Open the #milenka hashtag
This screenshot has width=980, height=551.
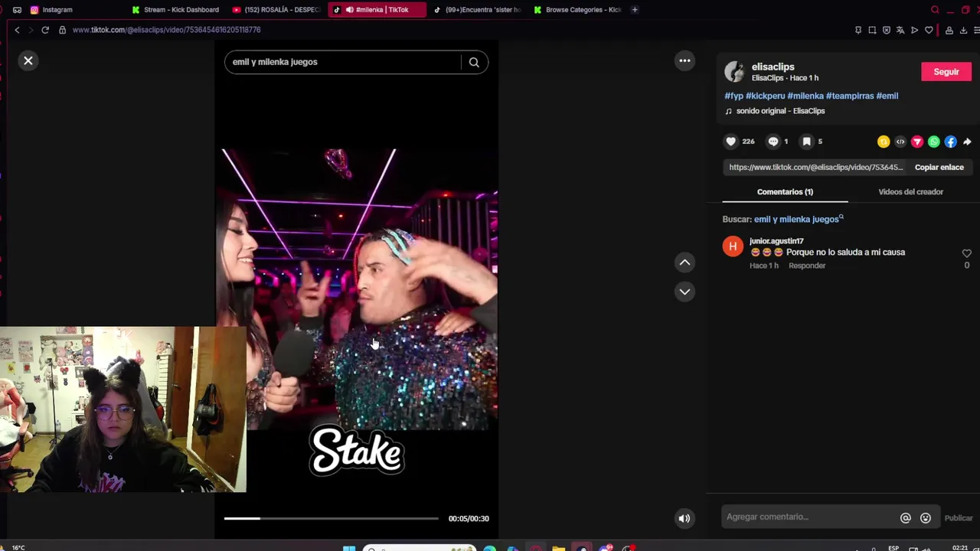tap(805, 96)
